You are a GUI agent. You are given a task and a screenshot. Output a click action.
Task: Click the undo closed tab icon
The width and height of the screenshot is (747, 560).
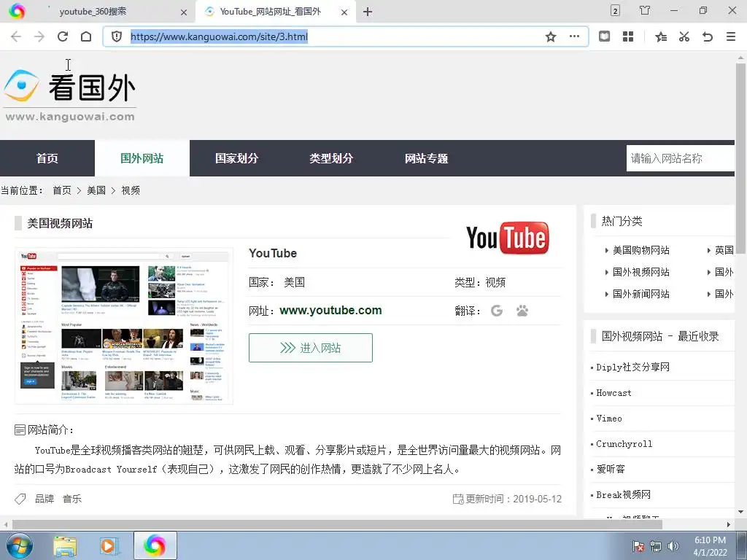click(x=708, y=36)
